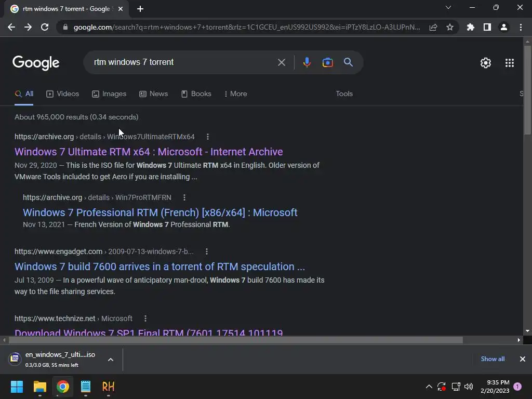Switch to Books results
The image size is (532, 399).
point(196,94)
